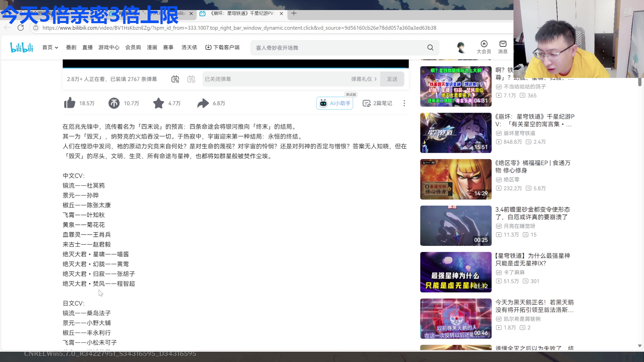Screen dimensions: 644x362
Task: Toggle danmaku display switch
Action: pos(175,79)
